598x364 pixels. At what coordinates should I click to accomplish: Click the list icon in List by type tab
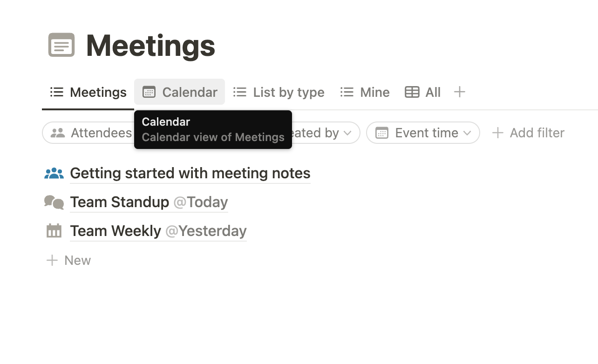pyautogui.click(x=240, y=92)
